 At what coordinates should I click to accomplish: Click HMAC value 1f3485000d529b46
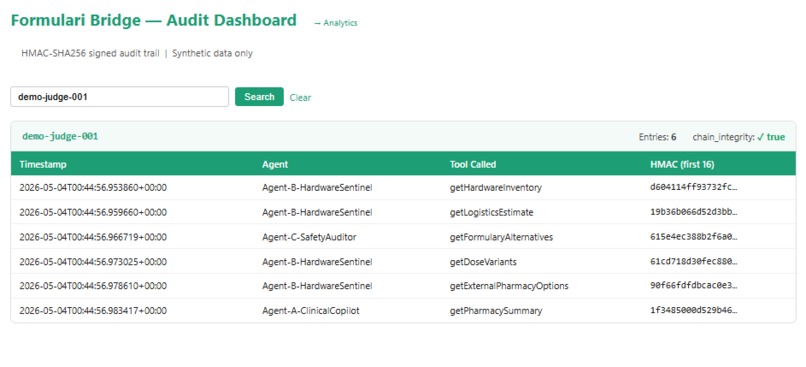[x=694, y=310]
